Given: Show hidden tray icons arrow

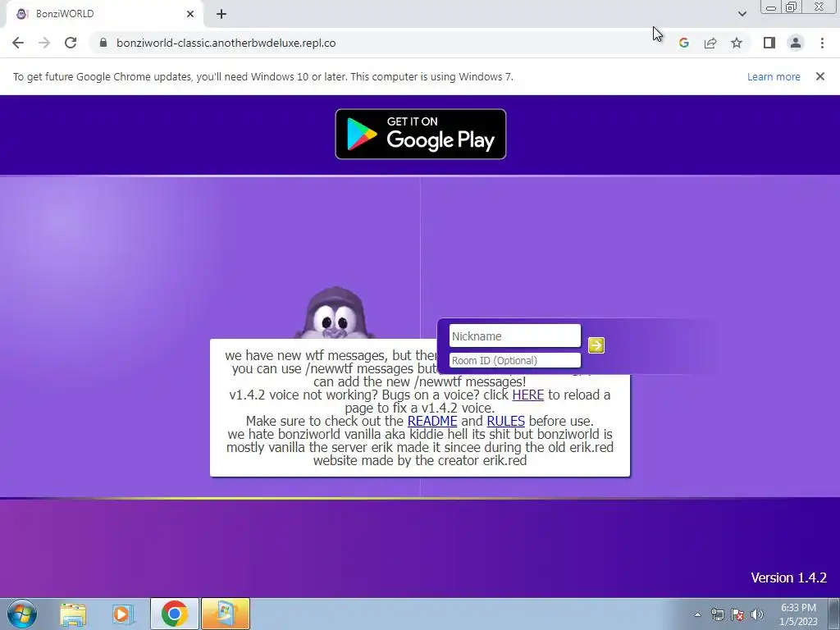Looking at the screenshot, I should (x=697, y=614).
